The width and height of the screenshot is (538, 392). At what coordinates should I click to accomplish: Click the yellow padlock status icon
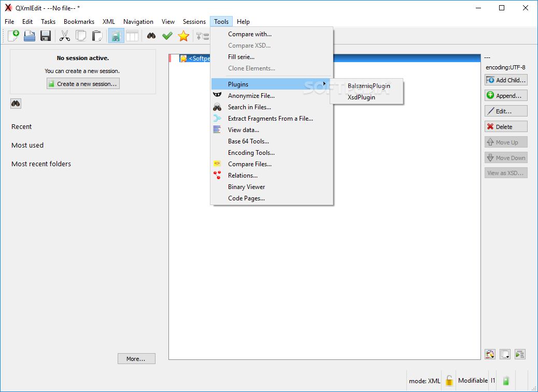point(449,381)
